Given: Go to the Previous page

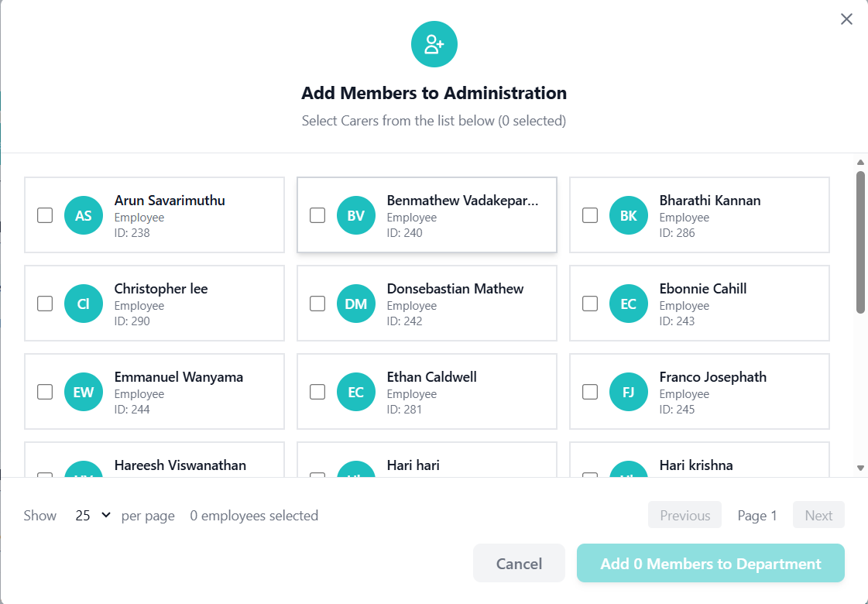Looking at the screenshot, I should coord(684,515).
